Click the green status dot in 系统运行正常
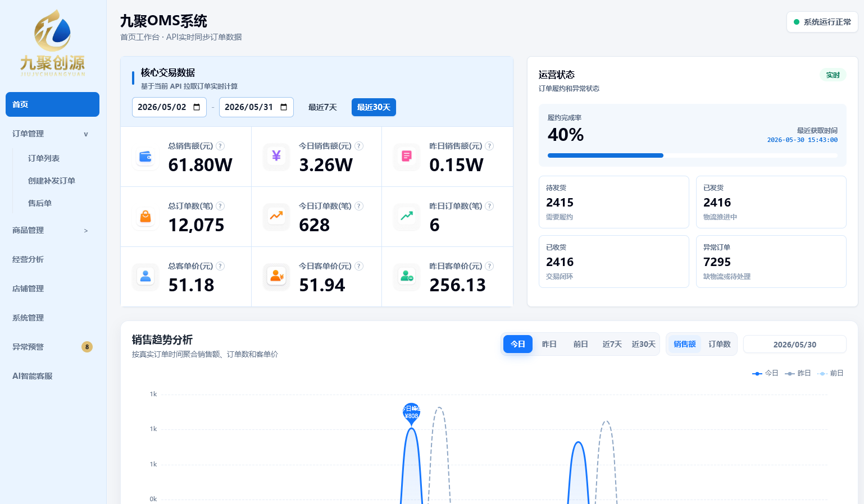The image size is (864, 504). coord(797,22)
